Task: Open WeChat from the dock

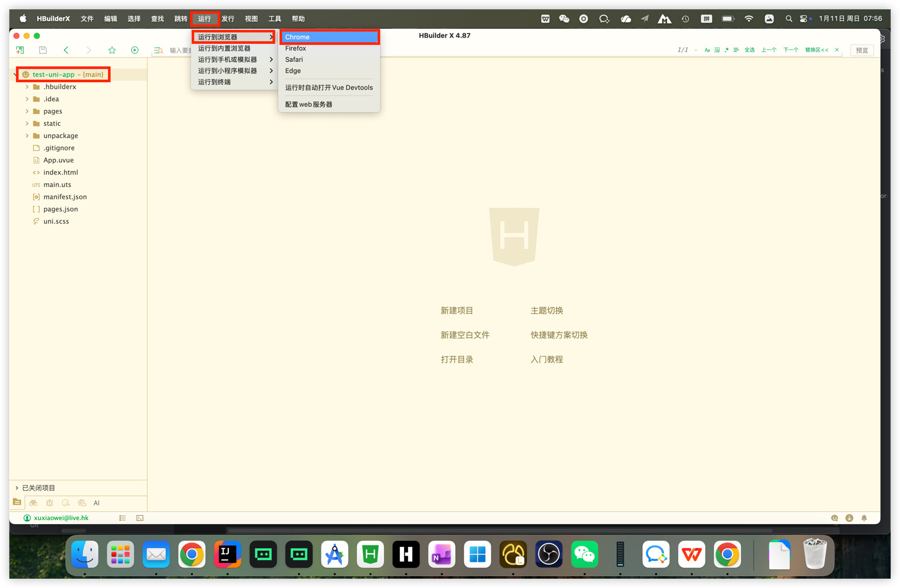Action: [x=584, y=554]
